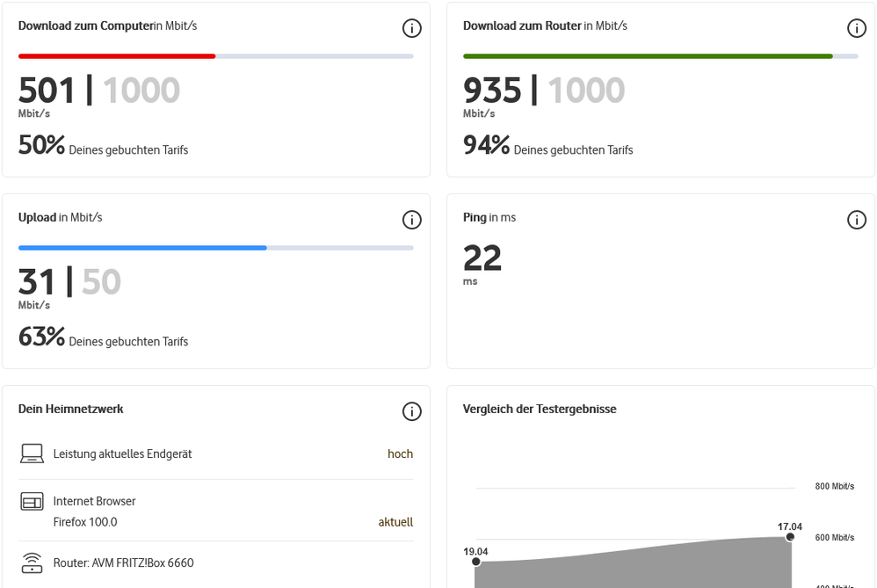This screenshot has width=877, height=588.
Task: Click the Ping info icon
Action: point(856,220)
